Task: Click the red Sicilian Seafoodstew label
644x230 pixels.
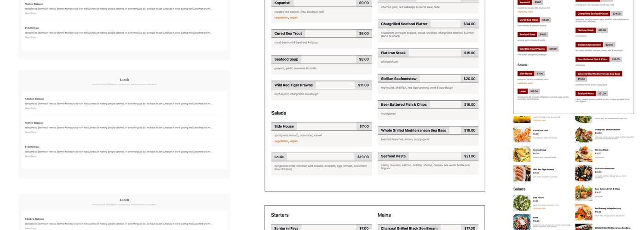Action: pos(589,45)
